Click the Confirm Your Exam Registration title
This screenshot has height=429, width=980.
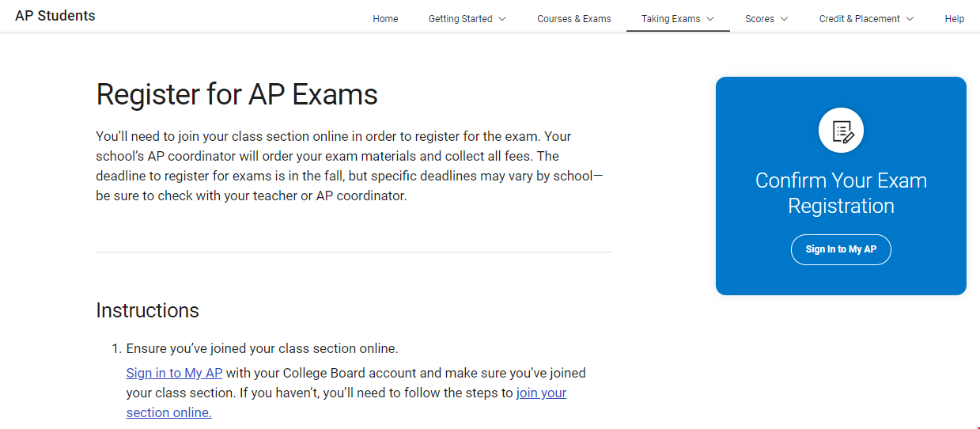tap(841, 193)
